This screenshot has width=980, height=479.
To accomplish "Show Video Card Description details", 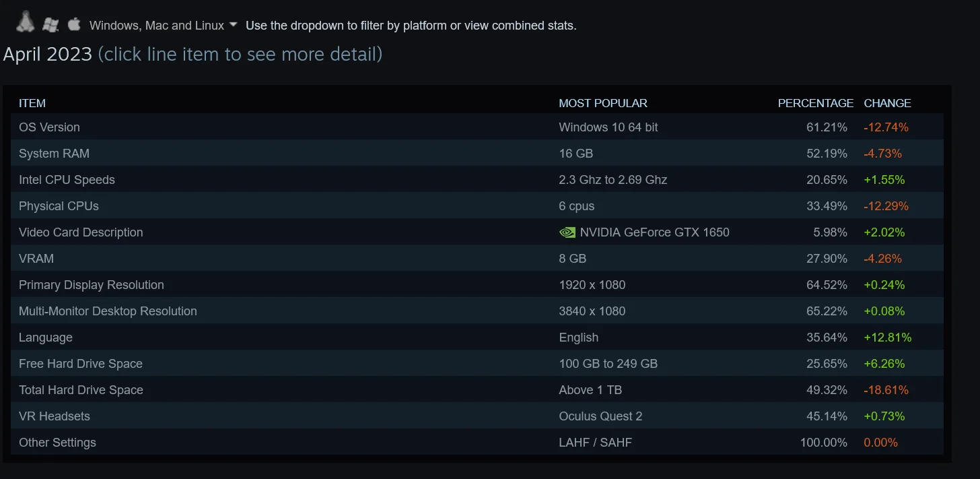I will (477, 232).
